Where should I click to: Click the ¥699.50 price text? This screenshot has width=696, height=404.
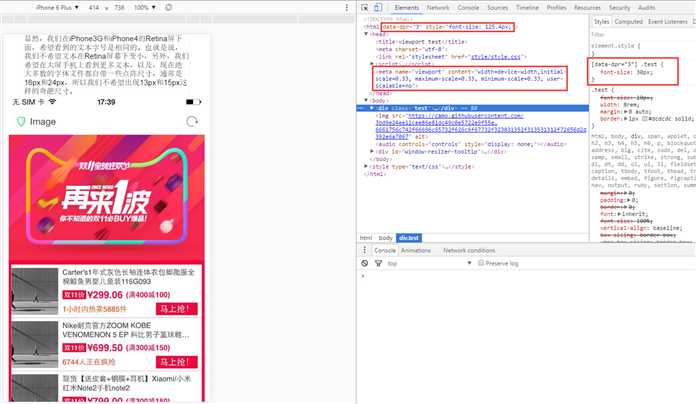(x=105, y=348)
